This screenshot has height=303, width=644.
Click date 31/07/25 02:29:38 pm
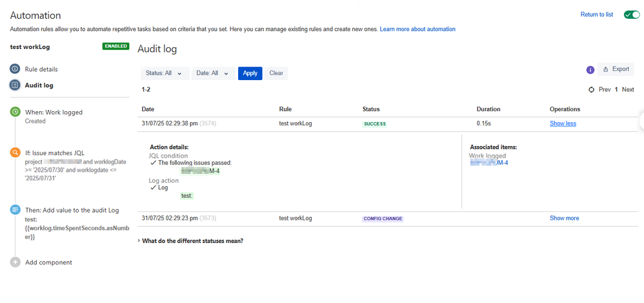tap(170, 123)
